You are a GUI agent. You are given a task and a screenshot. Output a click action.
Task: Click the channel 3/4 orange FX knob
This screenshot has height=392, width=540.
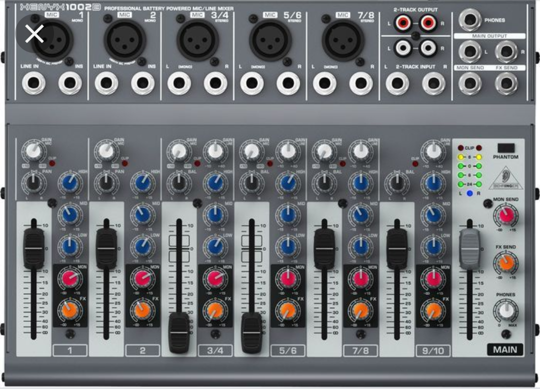[215, 310]
